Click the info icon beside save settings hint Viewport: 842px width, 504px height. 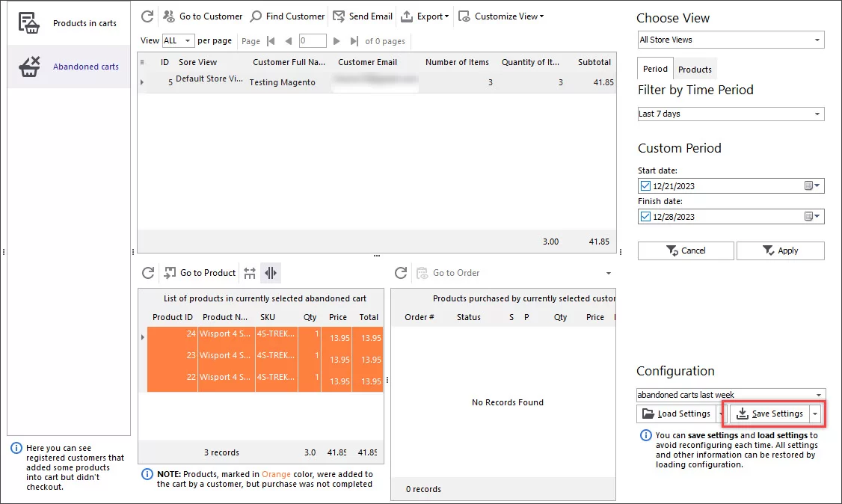(x=645, y=435)
